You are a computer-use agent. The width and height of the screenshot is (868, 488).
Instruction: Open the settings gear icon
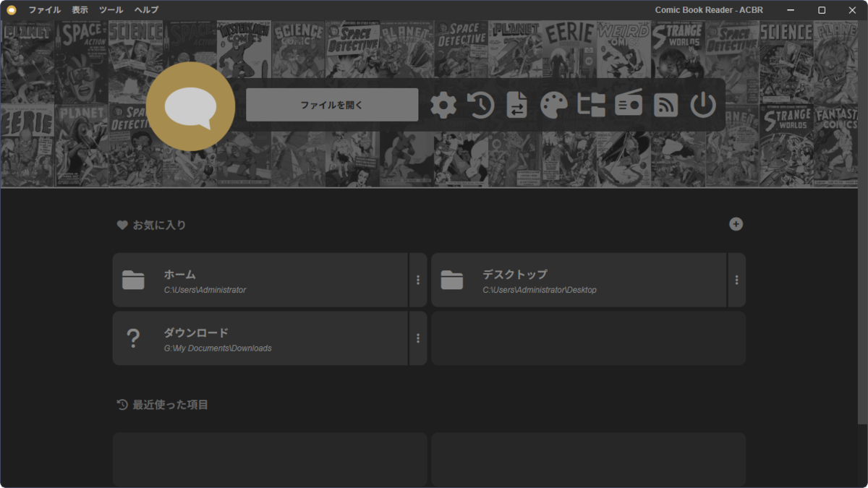[443, 106]
